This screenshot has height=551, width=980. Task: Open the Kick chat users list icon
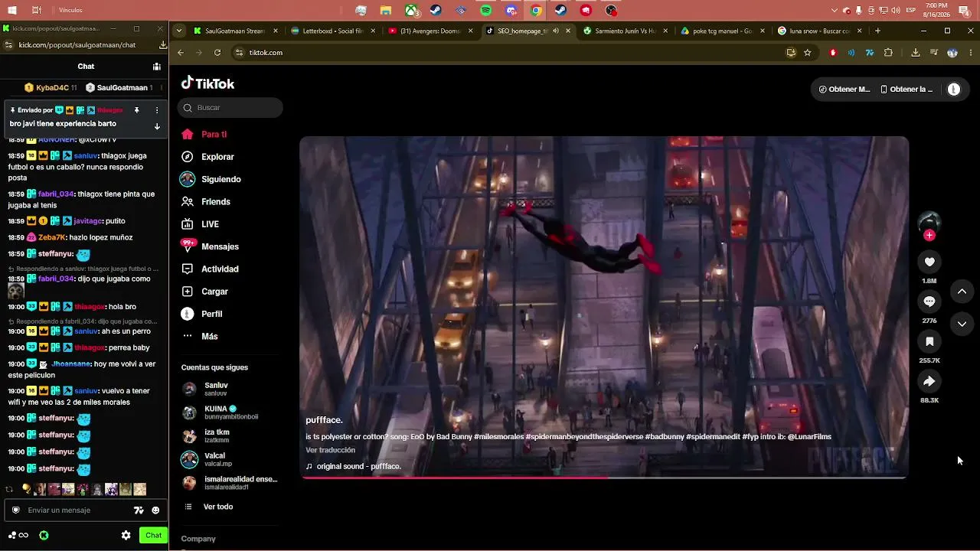[x=156, y=67]
